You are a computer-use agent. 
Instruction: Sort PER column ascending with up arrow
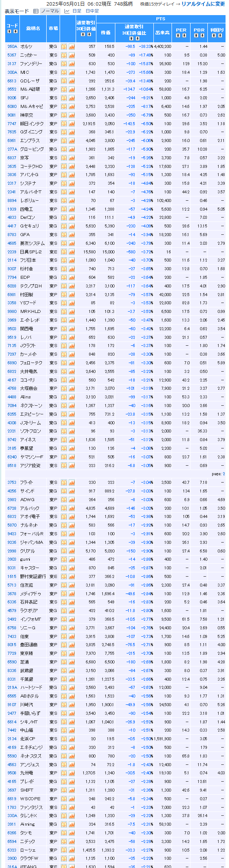pos(178,36)
